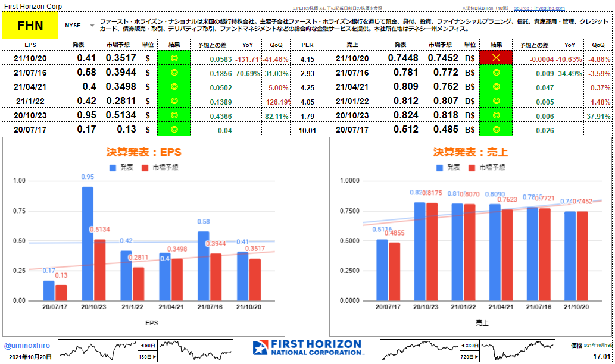The height and width of the screenshot is (364, 615).
Task: Select the sales QoQ value 37.91%
Action: pos(598,117)
